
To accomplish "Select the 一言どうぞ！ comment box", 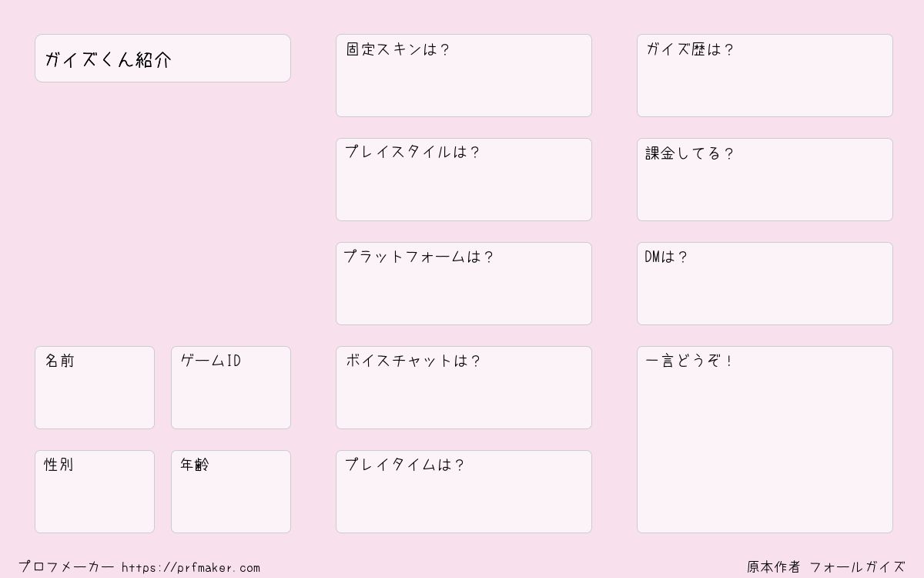I will pos(765,439).
